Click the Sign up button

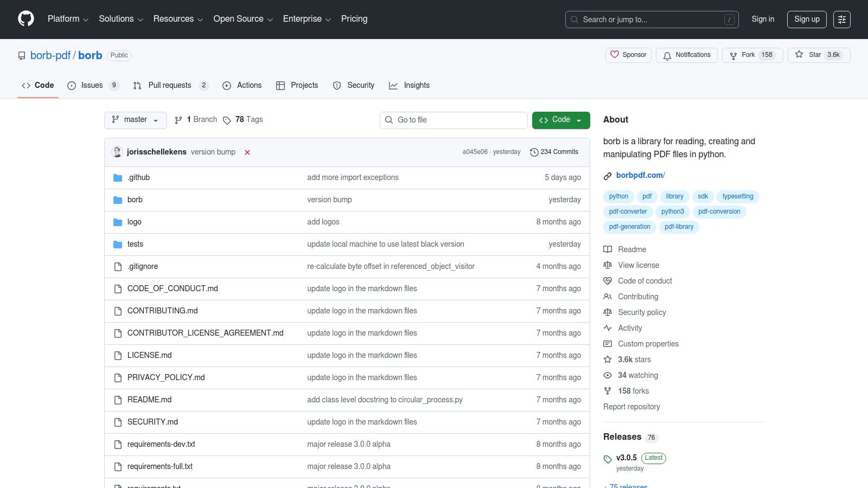(x=807, y=19)
